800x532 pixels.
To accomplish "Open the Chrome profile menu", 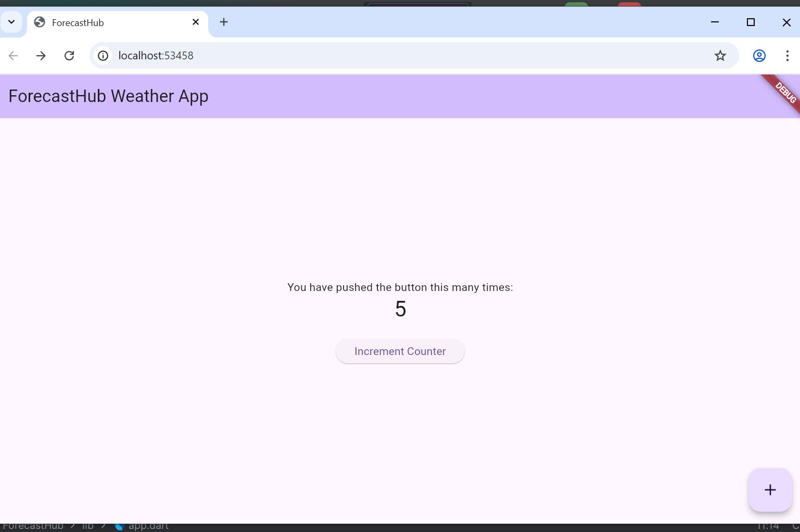I will 759,56.
